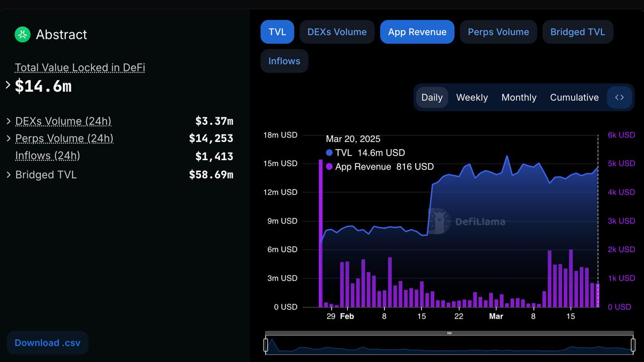Click the Mar 20, 2025 tooltip date

pyautogui.click(x=353, y=139)
